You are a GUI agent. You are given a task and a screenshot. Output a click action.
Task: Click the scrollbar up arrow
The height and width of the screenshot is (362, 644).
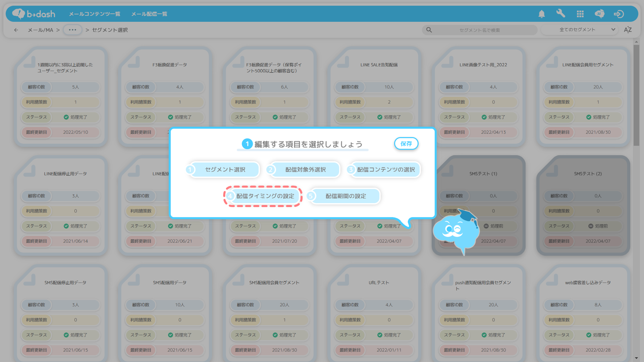pos(636,42)
